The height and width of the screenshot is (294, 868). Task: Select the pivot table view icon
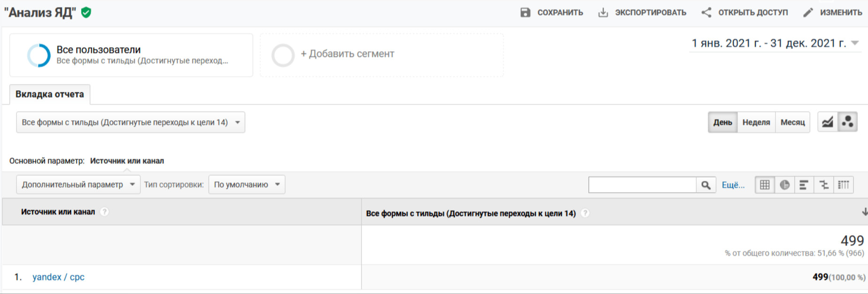point(844,185)
